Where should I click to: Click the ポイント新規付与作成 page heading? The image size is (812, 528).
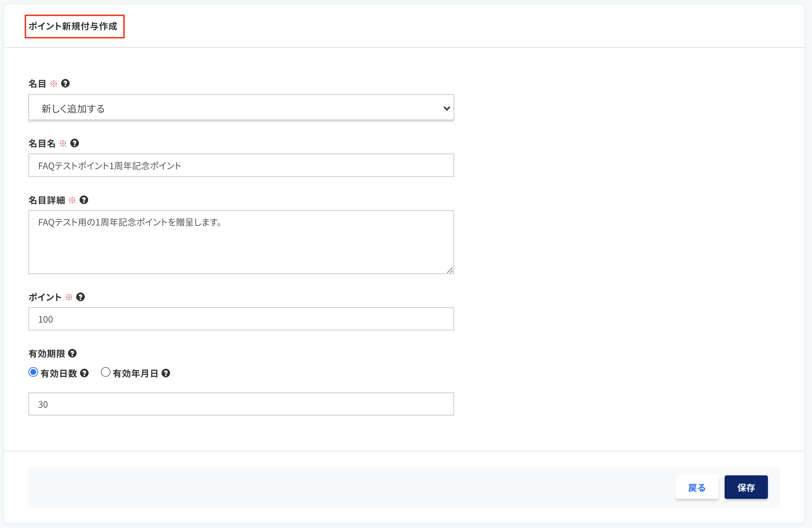click(73, 26)
